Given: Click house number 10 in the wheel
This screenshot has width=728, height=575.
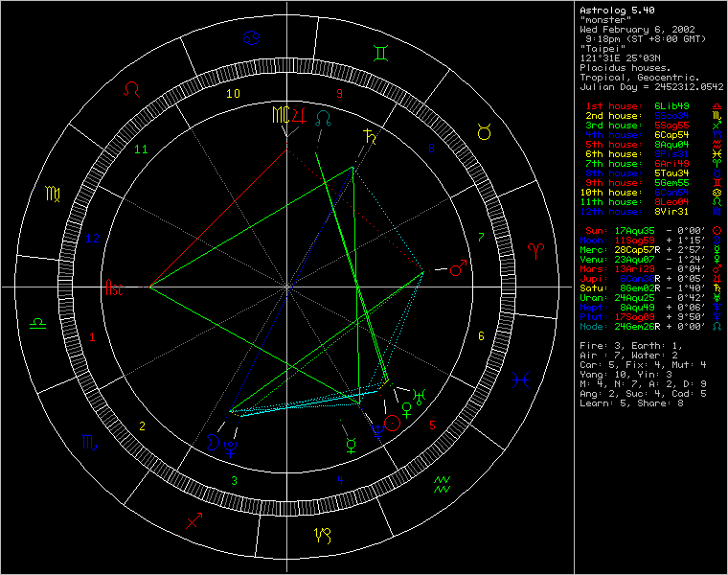Looking at the screenshot, I should (233, 94).
